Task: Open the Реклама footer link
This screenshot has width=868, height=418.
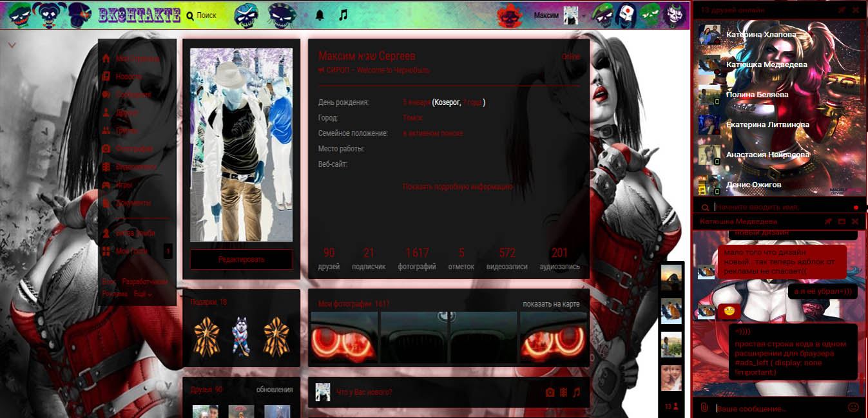Action: pyautogui.click(x=115, y=294)
